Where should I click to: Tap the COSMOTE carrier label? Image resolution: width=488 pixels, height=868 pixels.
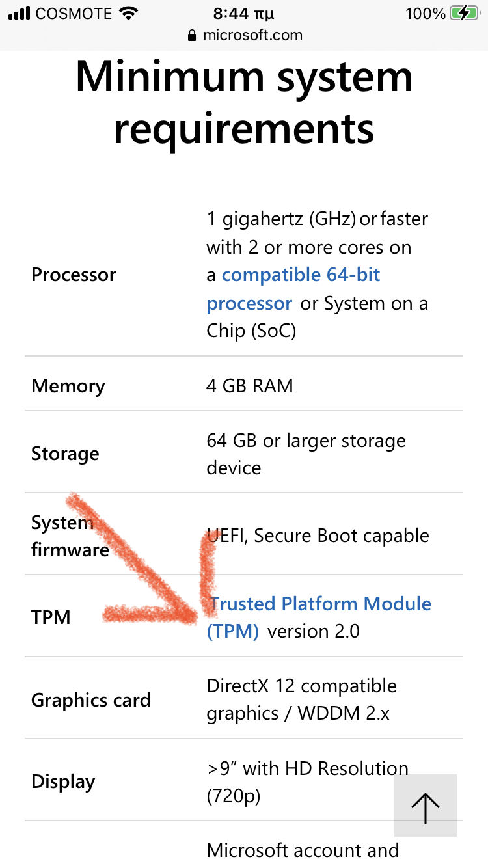tap(73, 13)
